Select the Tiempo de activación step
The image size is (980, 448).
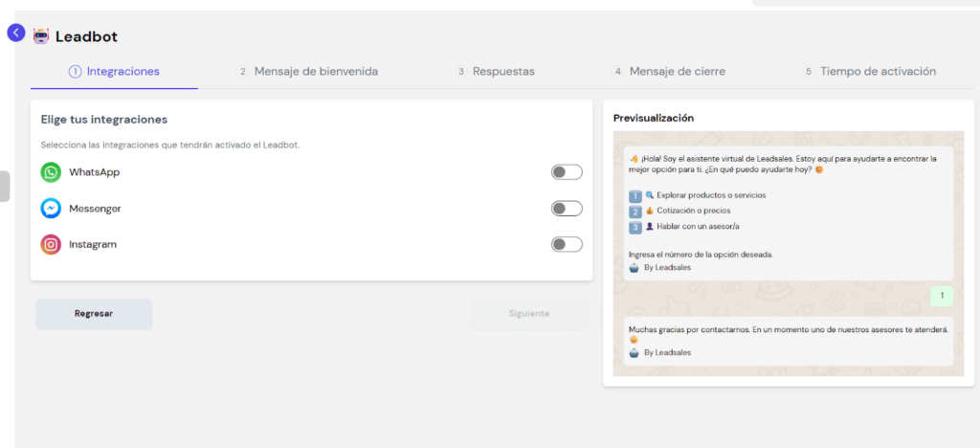[869, 71]
